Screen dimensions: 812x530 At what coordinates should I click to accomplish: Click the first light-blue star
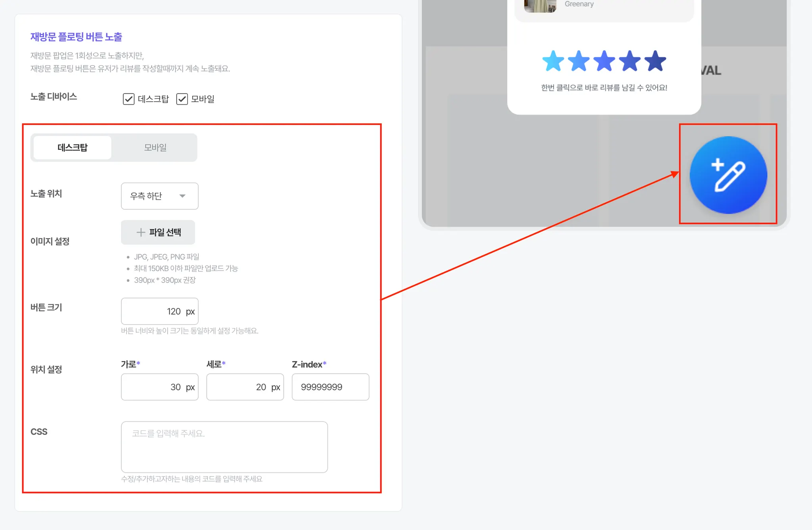[553, 61]
